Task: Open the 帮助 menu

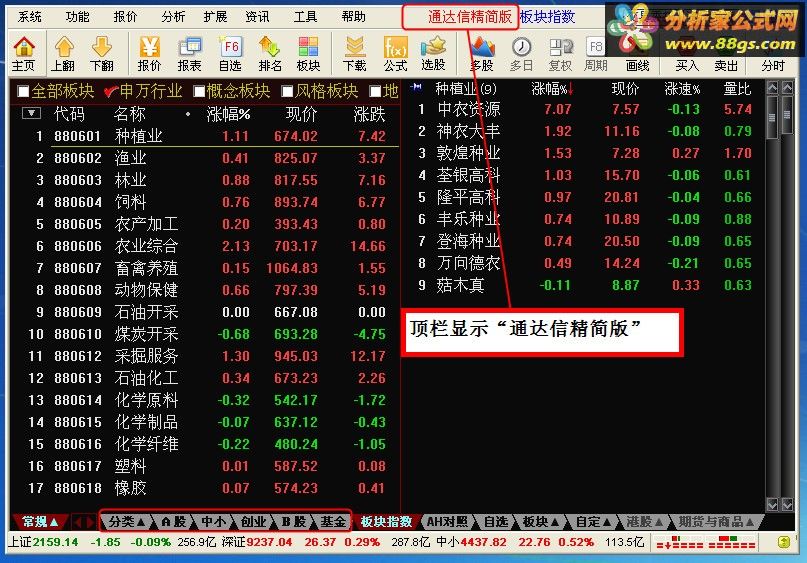Action: 353,17
